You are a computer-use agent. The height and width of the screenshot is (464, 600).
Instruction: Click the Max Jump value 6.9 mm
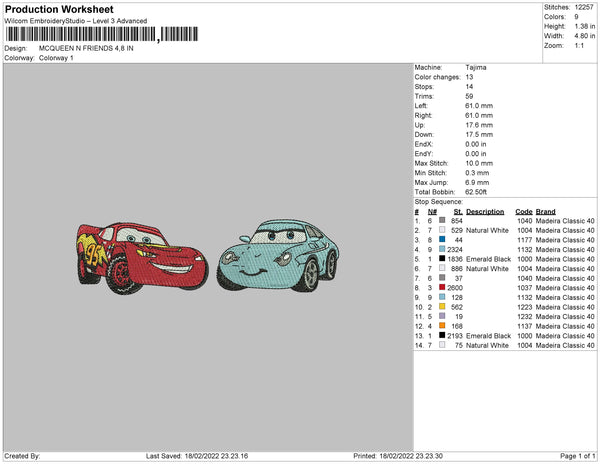(477, 182)
